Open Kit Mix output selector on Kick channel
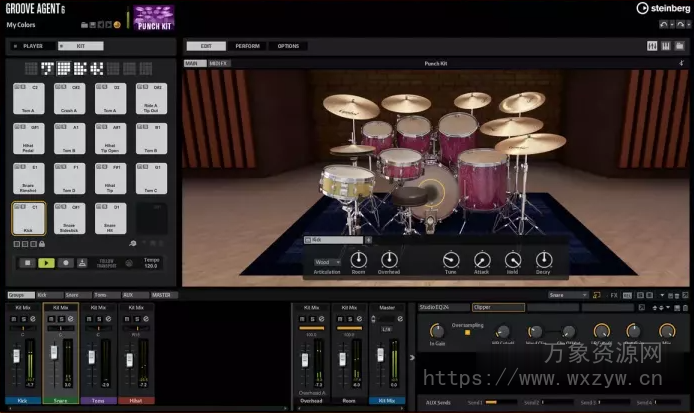The width and height of the screenshot is (694, 413). click(x=23, y=307)
